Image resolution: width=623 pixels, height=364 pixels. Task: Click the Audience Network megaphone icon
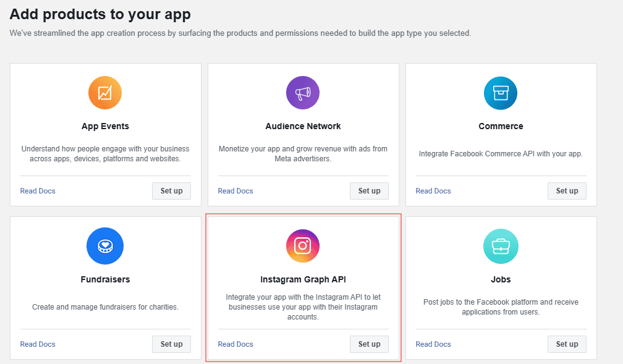coord(303,93)
